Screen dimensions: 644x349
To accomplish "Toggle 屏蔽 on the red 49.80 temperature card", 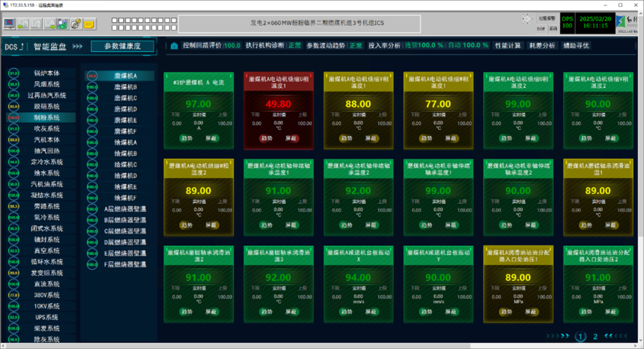I will [291, 138].
